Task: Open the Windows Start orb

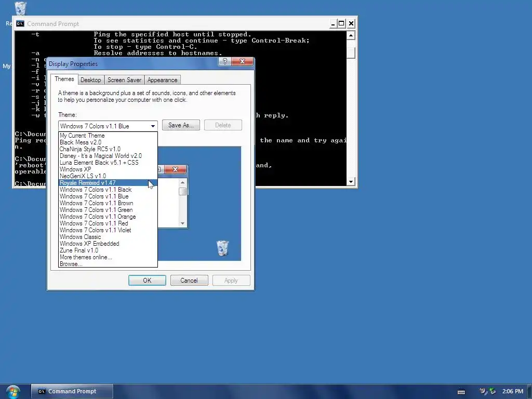Action: [13, 392]
